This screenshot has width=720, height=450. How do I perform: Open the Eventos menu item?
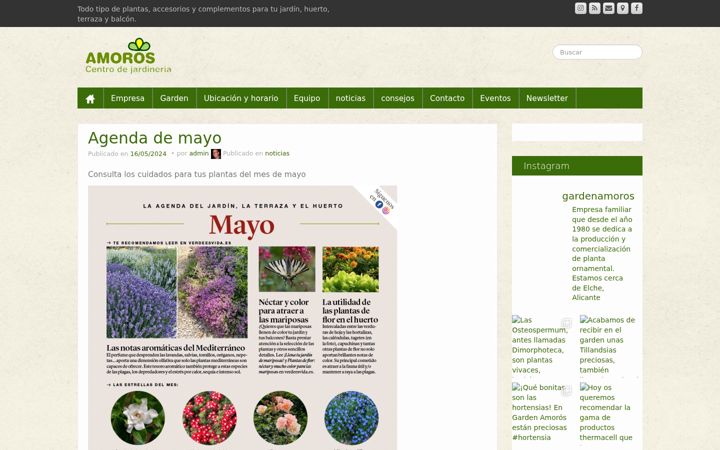tap(495, 98)
